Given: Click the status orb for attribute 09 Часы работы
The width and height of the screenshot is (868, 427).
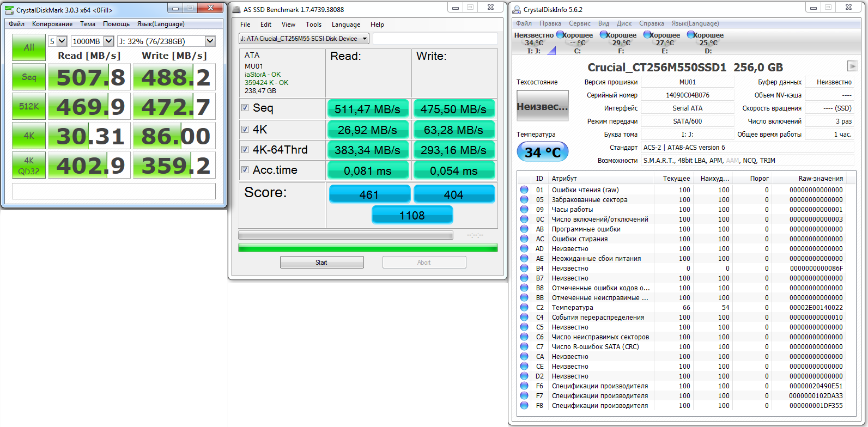Looking at the screenshot, I should click(524, 209).
